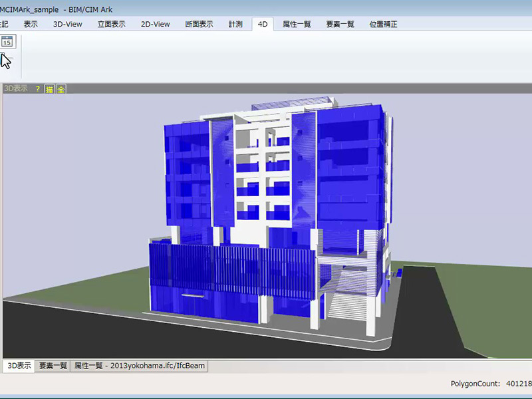Open the 属性一覧 - 2013yokohama.ifc/IfcBeam bottom tab

click(x=140, y=366)
